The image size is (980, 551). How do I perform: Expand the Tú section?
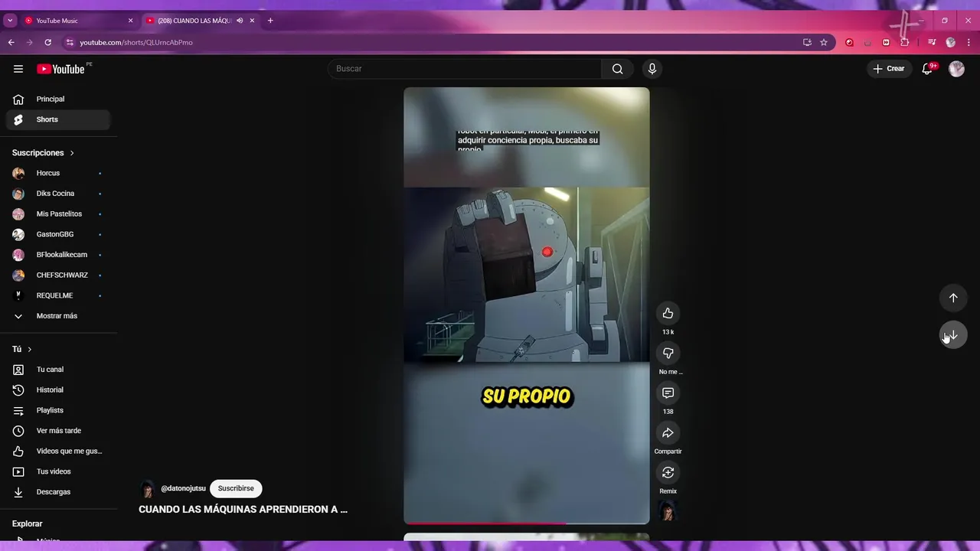pyautogui.click(x=22, y=349)
